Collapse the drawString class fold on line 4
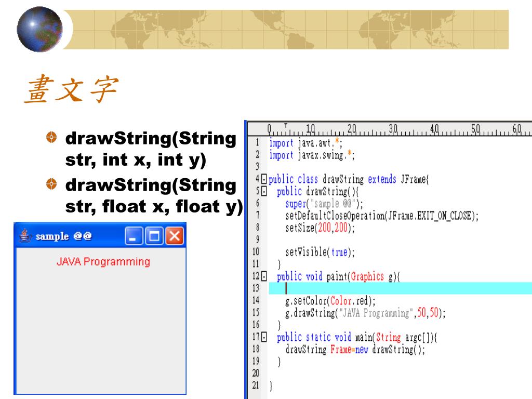This screenshot has width=532, height=399. [x=264, y=179]
